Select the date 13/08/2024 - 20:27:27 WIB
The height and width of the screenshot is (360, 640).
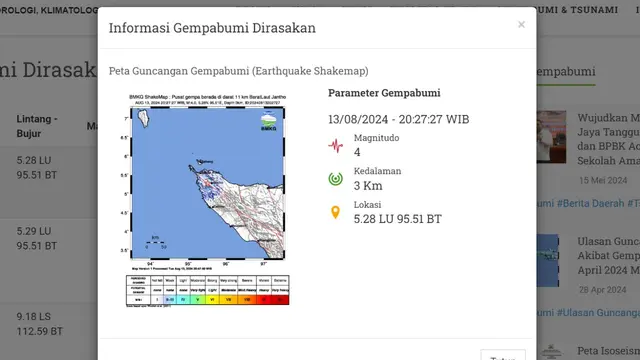tap(399, 119)
